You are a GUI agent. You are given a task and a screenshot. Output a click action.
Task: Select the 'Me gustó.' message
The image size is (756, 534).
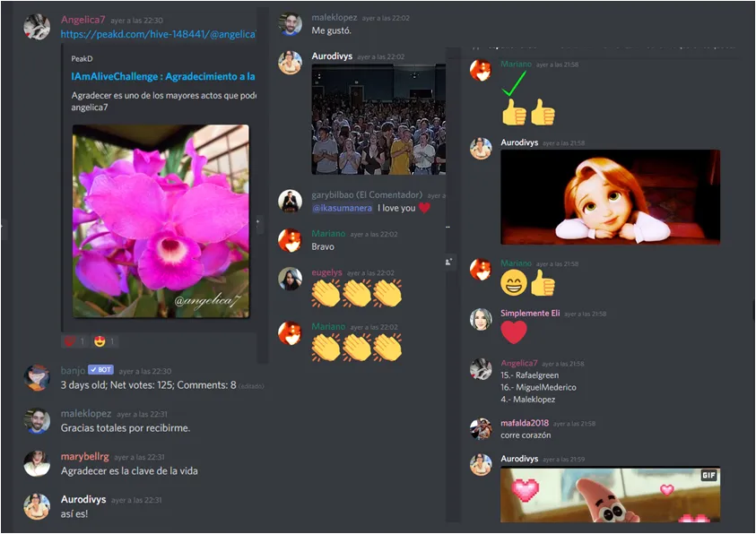coord(331,30)
